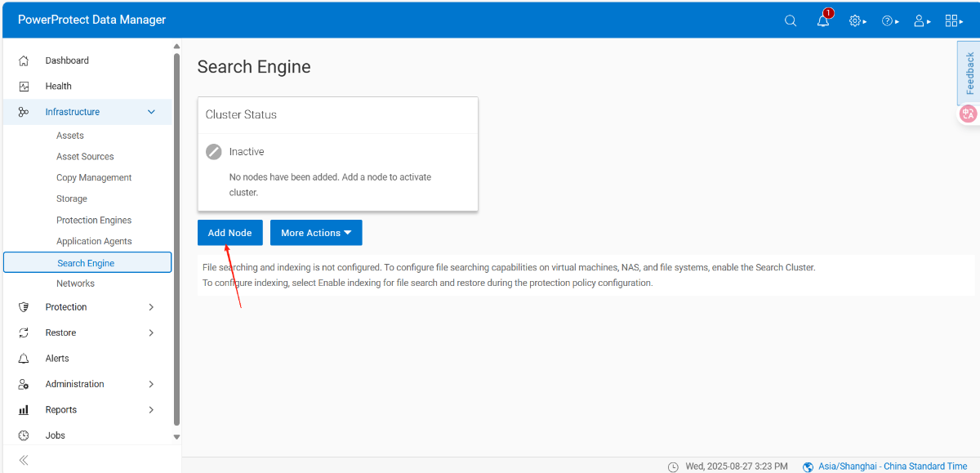Click the translate icon under Feedback
The width and height of the screenshot is (980, 473).
(969, 114)
